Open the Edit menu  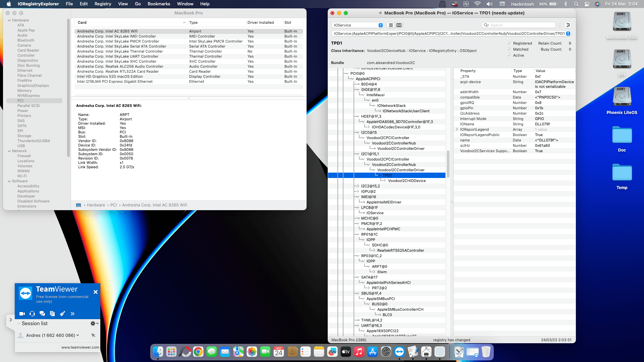point(84,4)
